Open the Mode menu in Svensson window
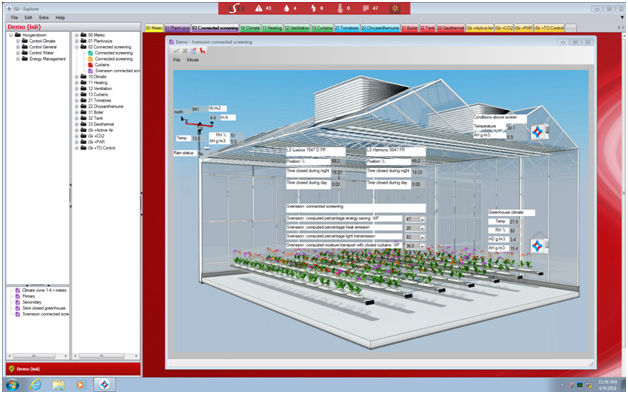Image resolution: width=628 pixels, height=394 pixels. [x=193, y=60]
